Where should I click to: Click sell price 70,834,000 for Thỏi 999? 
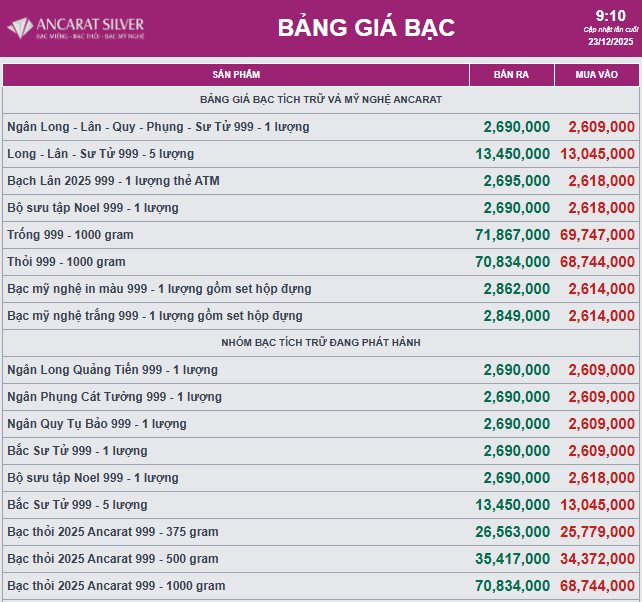point(512,262)
